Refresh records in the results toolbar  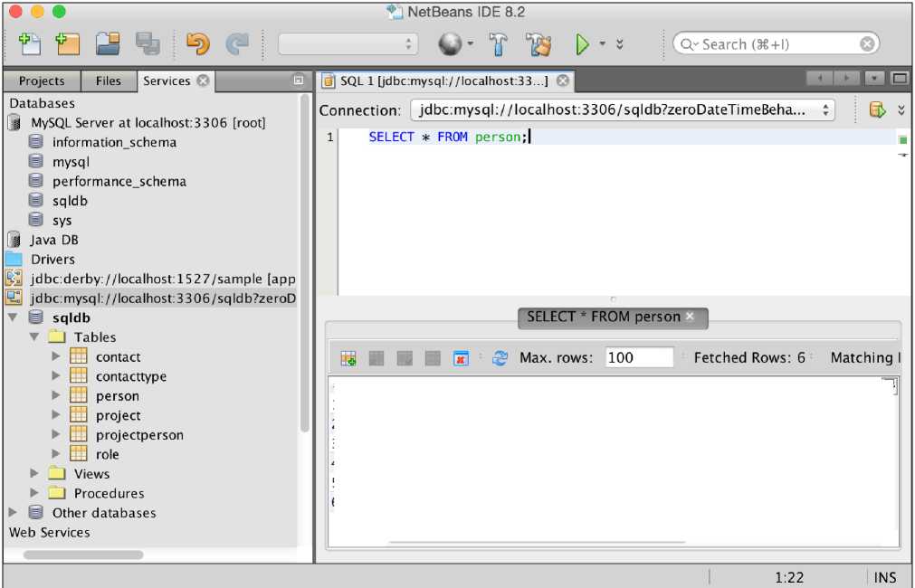(x=500, y=358)
